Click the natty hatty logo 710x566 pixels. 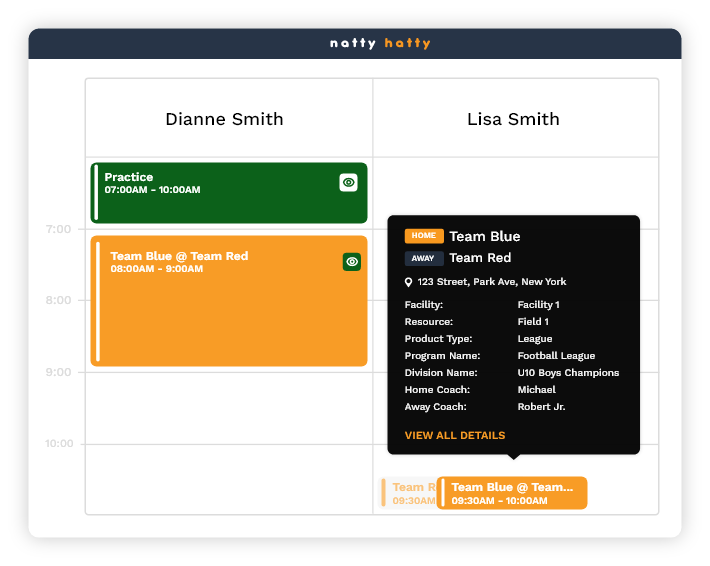(x=380, y=43)
